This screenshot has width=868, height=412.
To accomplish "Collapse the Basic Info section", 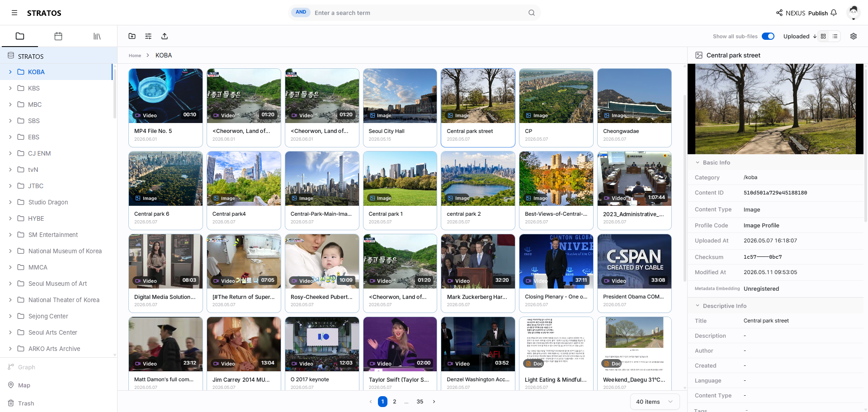I will coord(698,162).
